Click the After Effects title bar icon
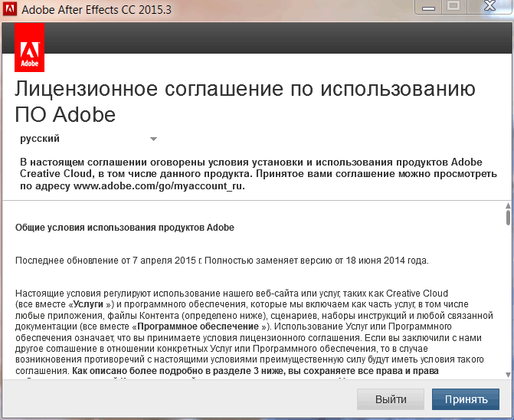This screenshot has width=514, height=420. coord(9,8)
